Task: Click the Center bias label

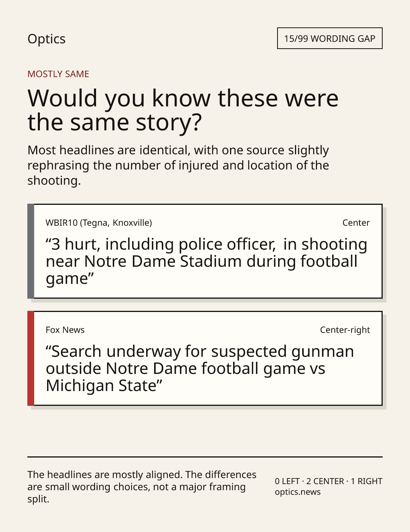Action: click(x=356, y=223)
